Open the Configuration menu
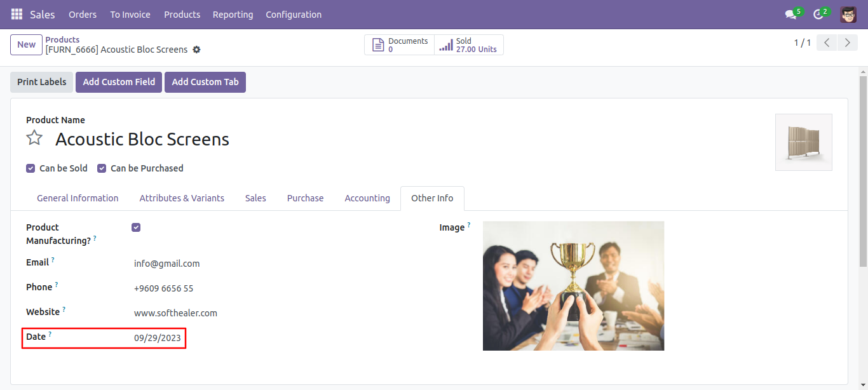The image size is (868, 390). pos(294,14)
